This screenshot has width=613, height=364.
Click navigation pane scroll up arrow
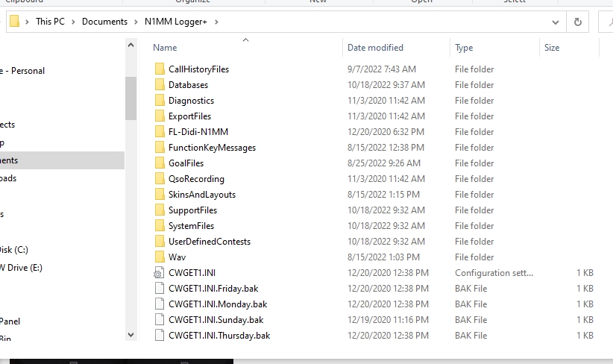131,45
